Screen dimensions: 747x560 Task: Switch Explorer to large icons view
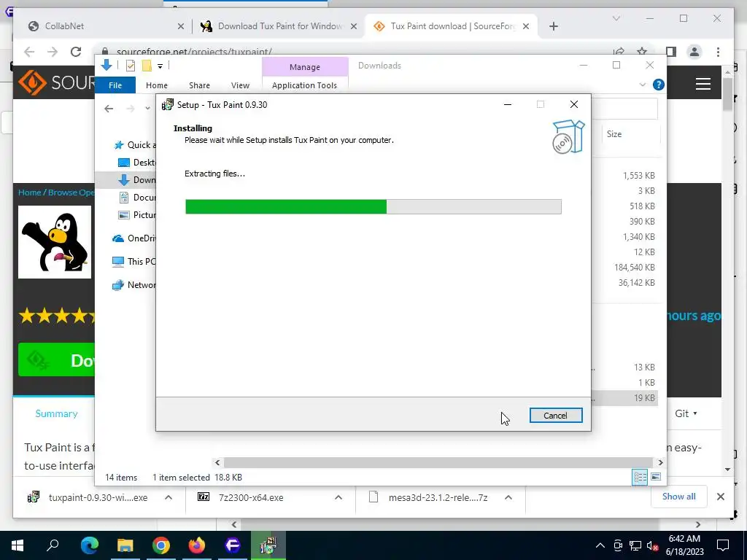click(x=656, y=477)
